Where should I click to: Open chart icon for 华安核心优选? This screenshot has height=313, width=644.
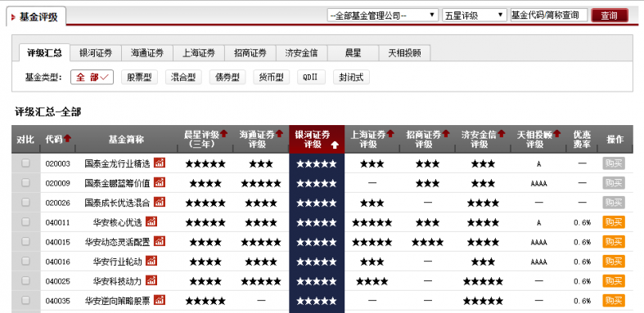pyautogui.click(x=151, y=221)
